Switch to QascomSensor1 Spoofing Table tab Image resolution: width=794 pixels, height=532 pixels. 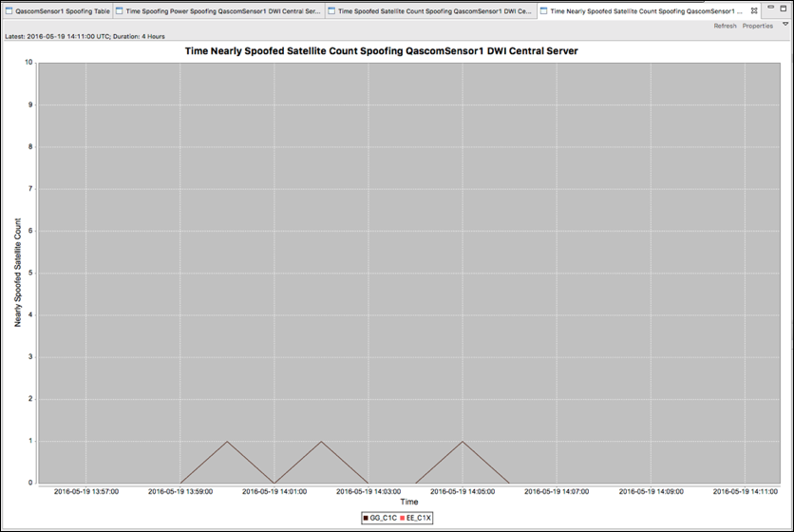(x=63, y=11)
